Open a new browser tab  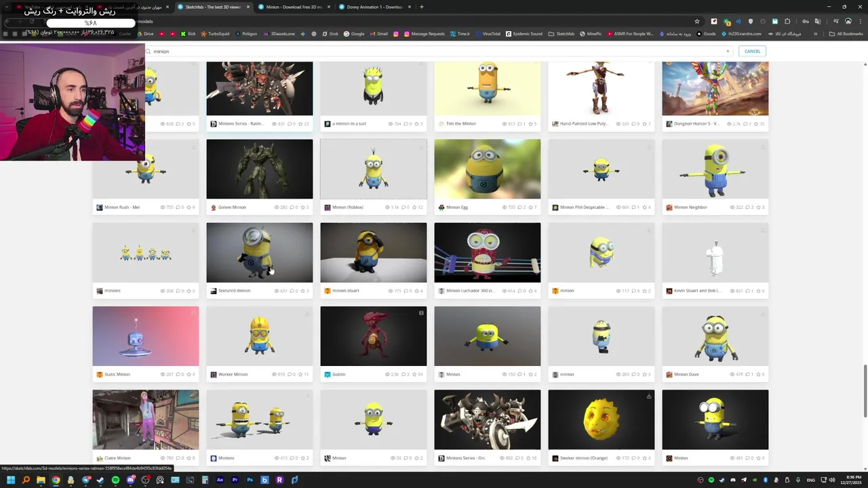coord(422,7)
